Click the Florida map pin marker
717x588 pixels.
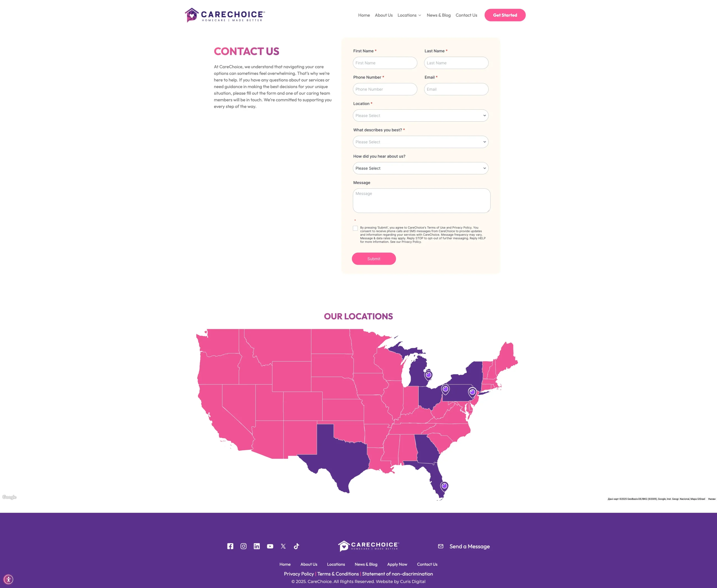pos(444,486)
